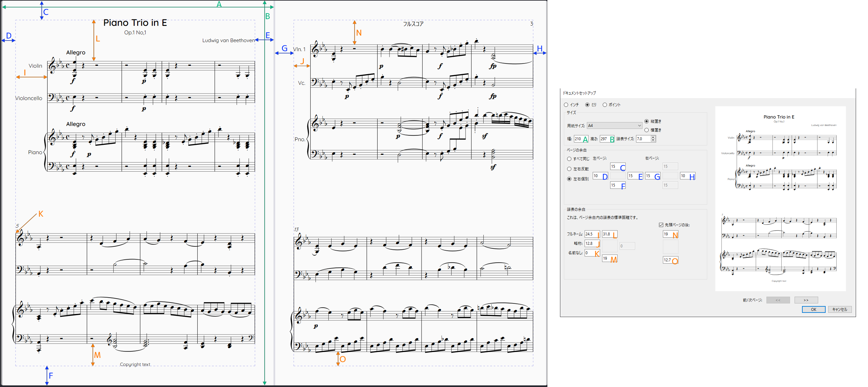Click the staff top margin field showing 31.8

tap(610, 234)
